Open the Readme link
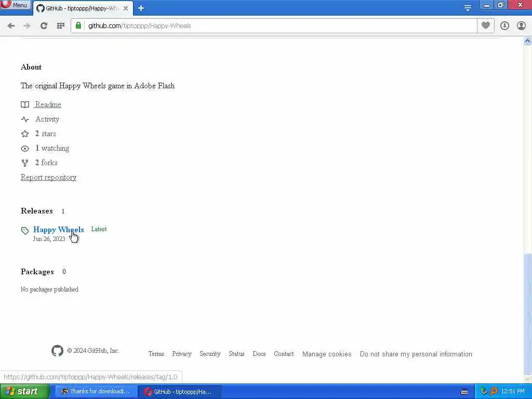The height and width of the screenshot is (399, 532). (x=48, y=104)
